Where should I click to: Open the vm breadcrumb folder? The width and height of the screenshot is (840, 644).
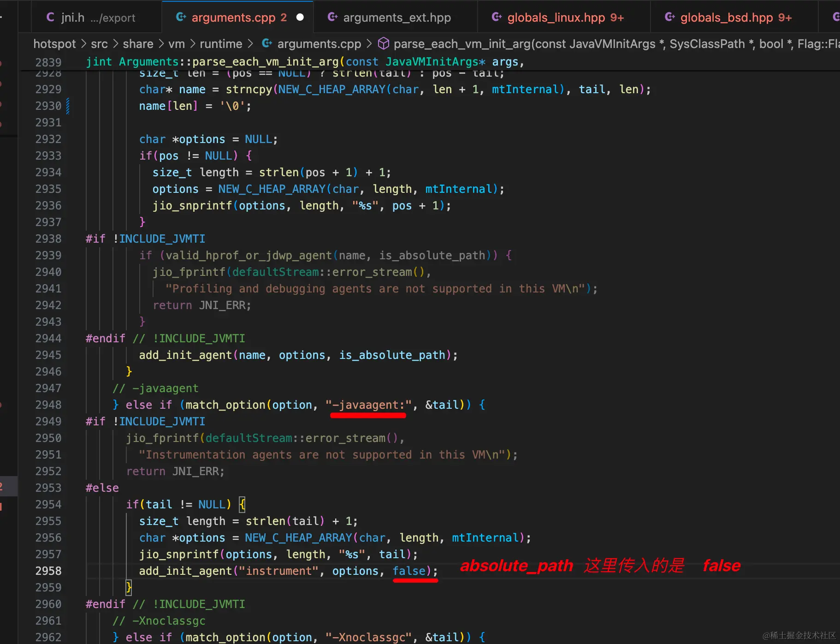(x=177, y=44)
